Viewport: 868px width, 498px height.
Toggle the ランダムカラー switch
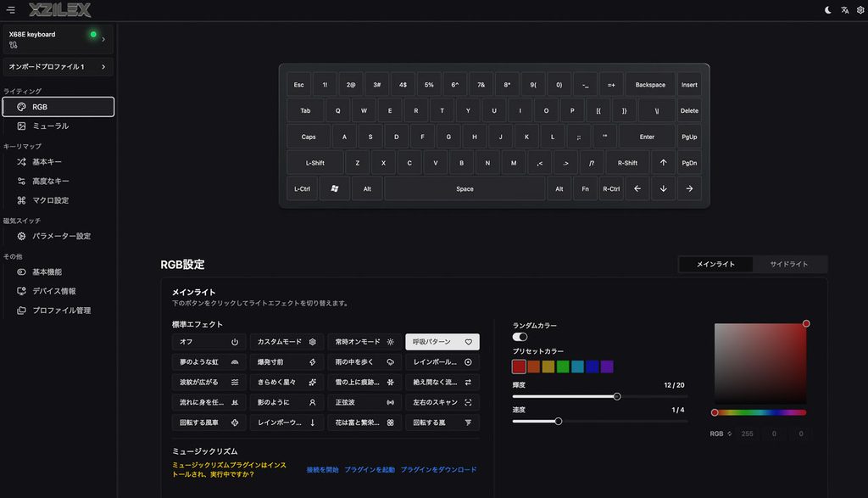pyautogui.click(x=520, y=337)
